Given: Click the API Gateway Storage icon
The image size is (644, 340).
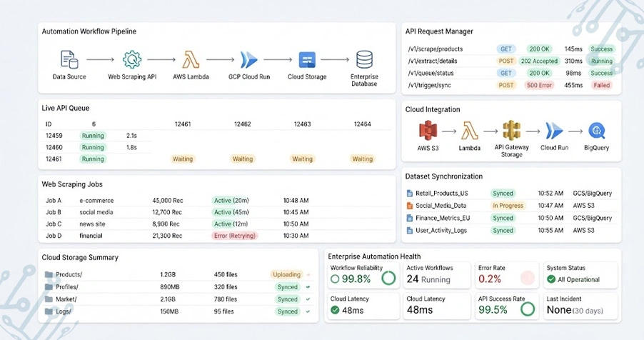Looking at the screenshot, I should (511, 130).
